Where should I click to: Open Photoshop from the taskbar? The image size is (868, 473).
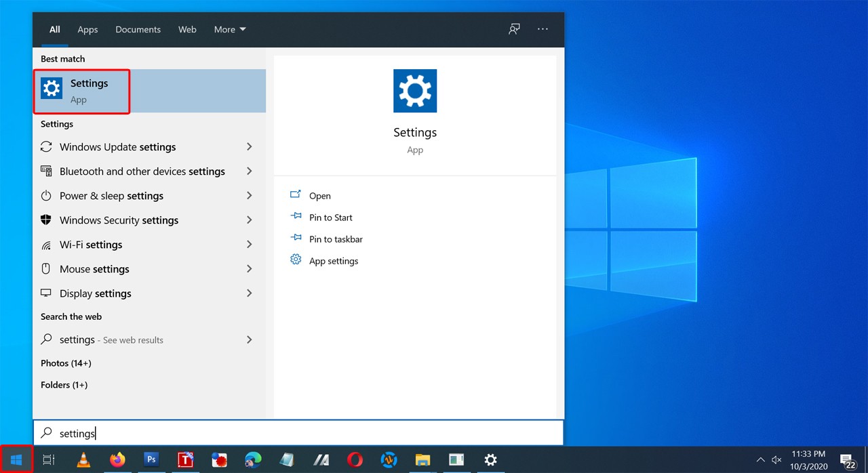pos(151,460)
